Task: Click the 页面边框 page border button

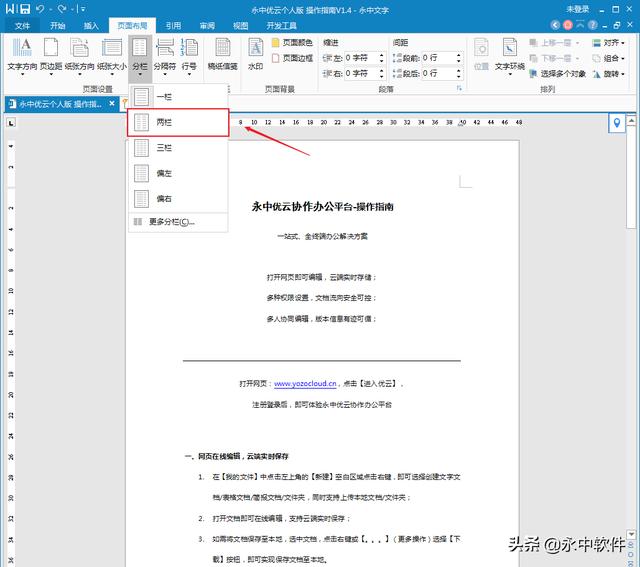Action: point(292,58)
